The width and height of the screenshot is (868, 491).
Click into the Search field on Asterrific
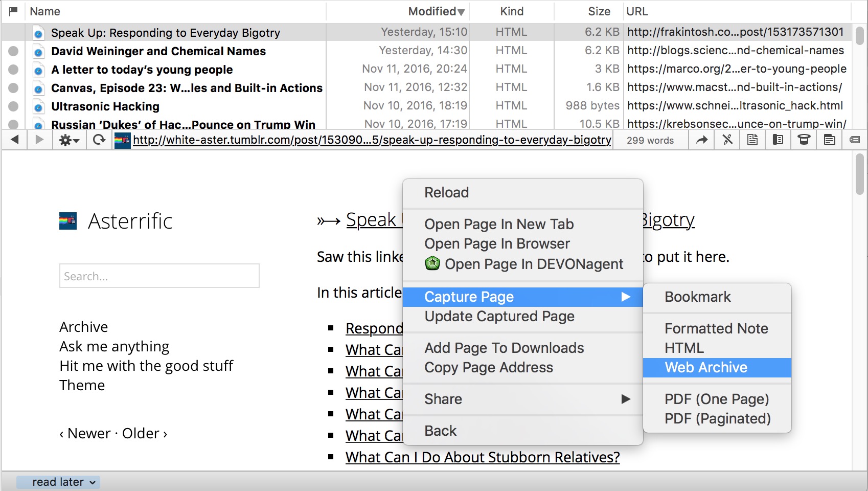(159, 276)
